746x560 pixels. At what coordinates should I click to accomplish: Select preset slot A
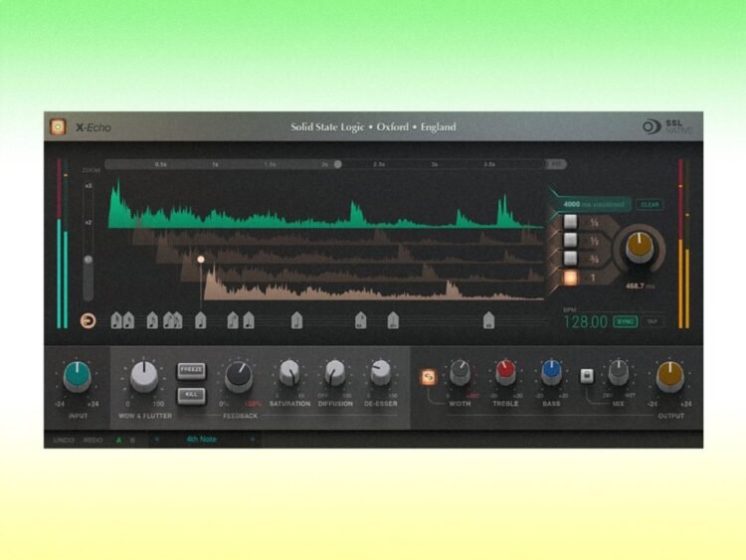pos(118,440)
